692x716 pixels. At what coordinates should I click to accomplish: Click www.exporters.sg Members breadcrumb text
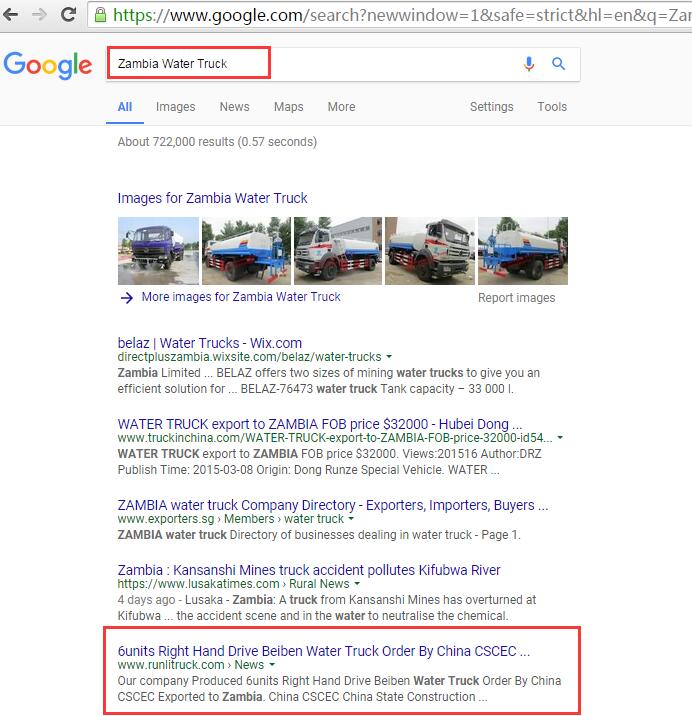point(231,519)
